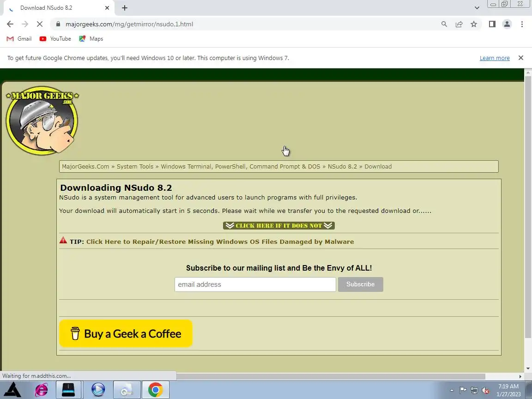532x399 pixels.
Task: View site lock information icon
Action: pos(58,24)
